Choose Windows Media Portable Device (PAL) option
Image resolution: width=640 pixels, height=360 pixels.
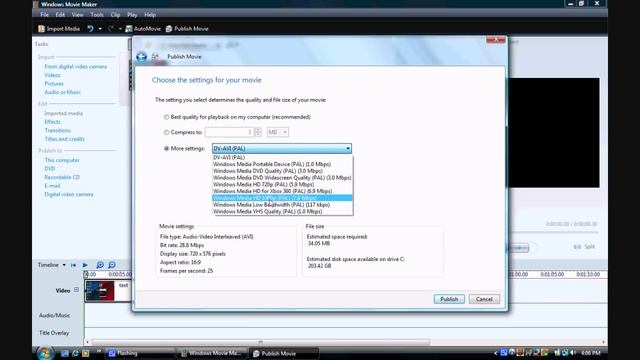pos(282,164)
